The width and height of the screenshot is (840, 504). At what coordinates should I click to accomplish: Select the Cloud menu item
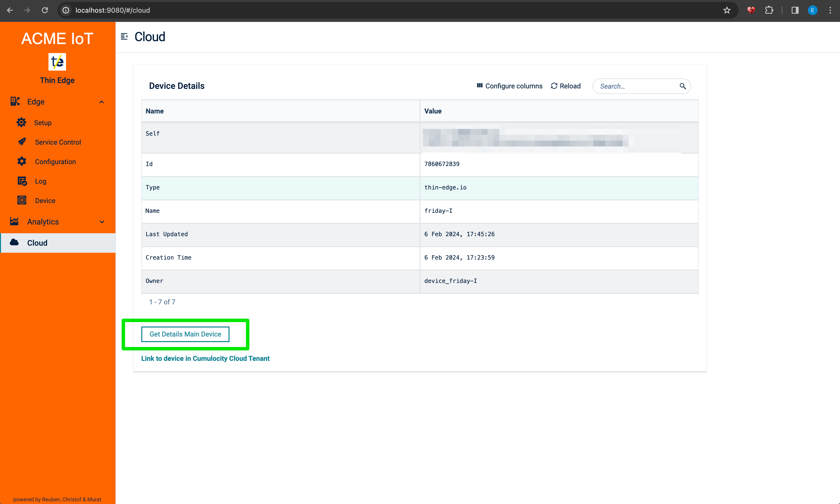37,243
